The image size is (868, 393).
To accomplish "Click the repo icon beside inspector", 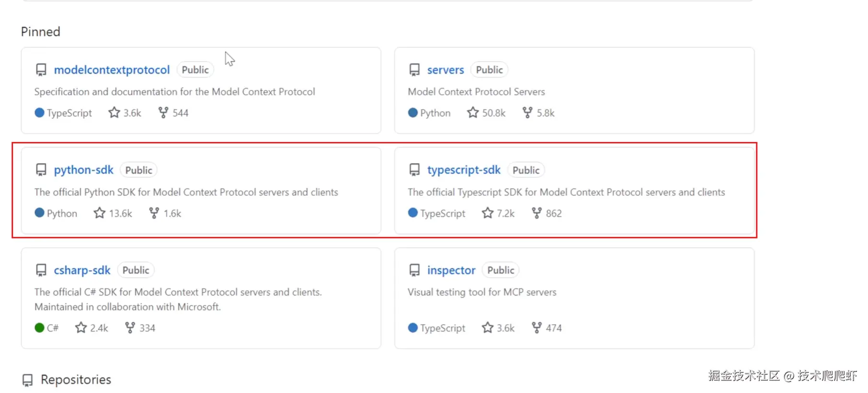I will [x=415, y=270].
